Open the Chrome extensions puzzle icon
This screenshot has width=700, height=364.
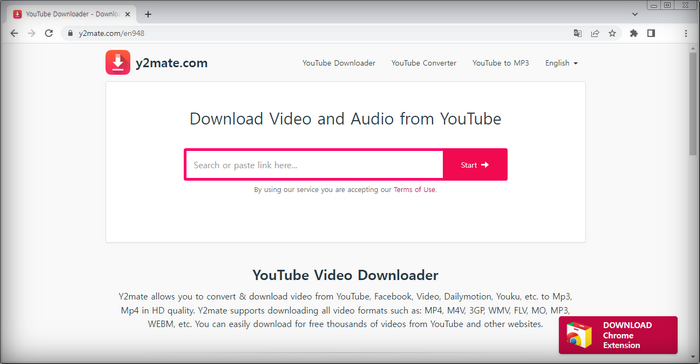633,33
